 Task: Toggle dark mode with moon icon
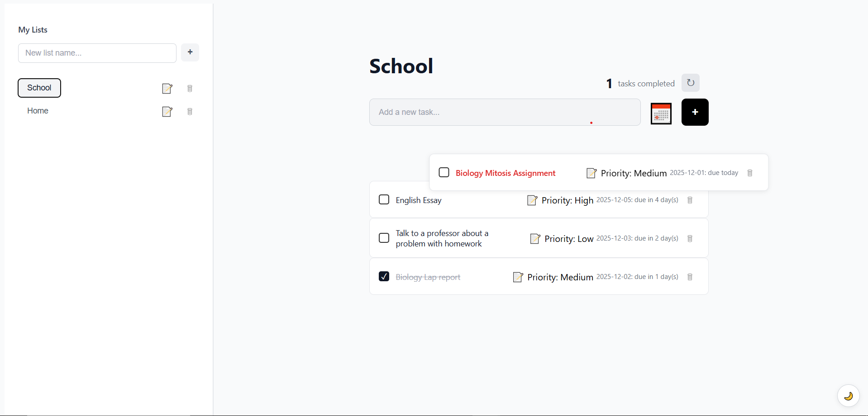tap(849, 396)
